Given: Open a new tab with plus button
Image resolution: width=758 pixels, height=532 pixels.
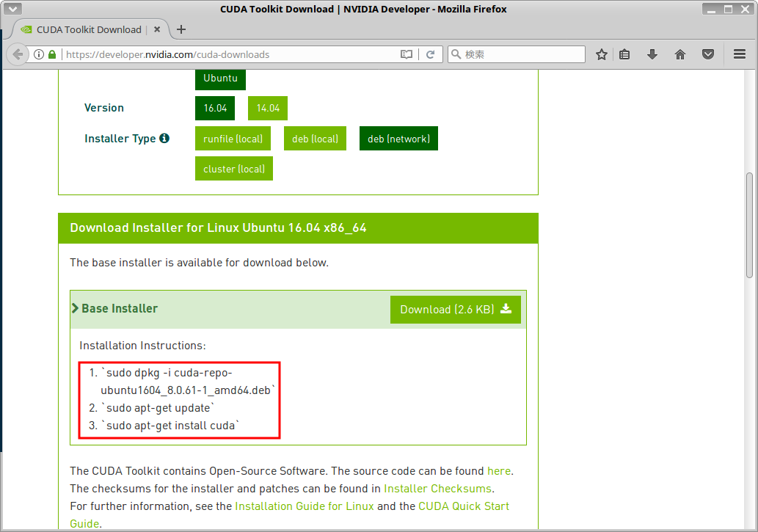Looking at the screenshot, I should click(x=181, y=29).
